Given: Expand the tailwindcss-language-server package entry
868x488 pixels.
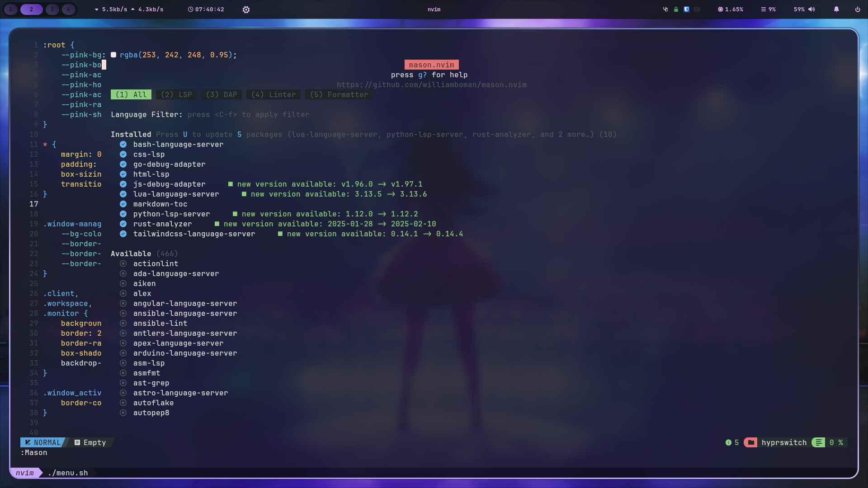Looking at the screenshot, I should point(194,234).
